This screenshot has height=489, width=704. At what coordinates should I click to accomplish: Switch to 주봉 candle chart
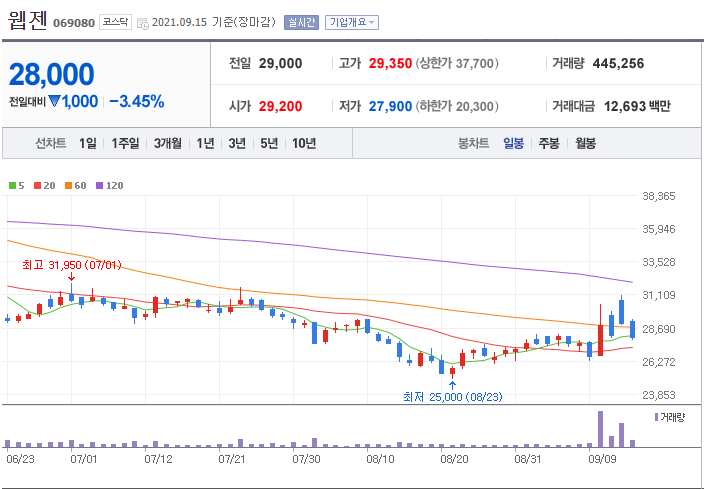pyautogui.click(x=549, y=144)
